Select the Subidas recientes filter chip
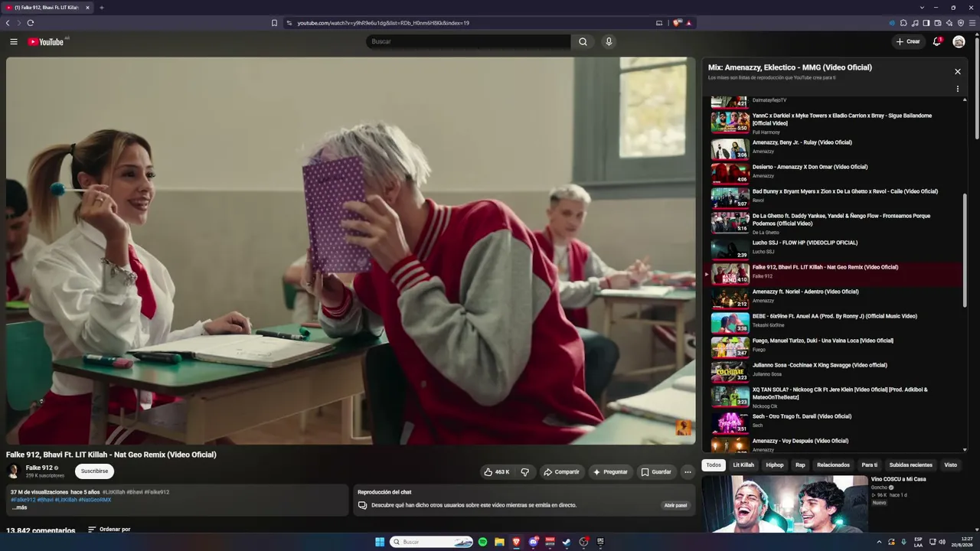The image size is (980, 551). click(x=911, y=465)
